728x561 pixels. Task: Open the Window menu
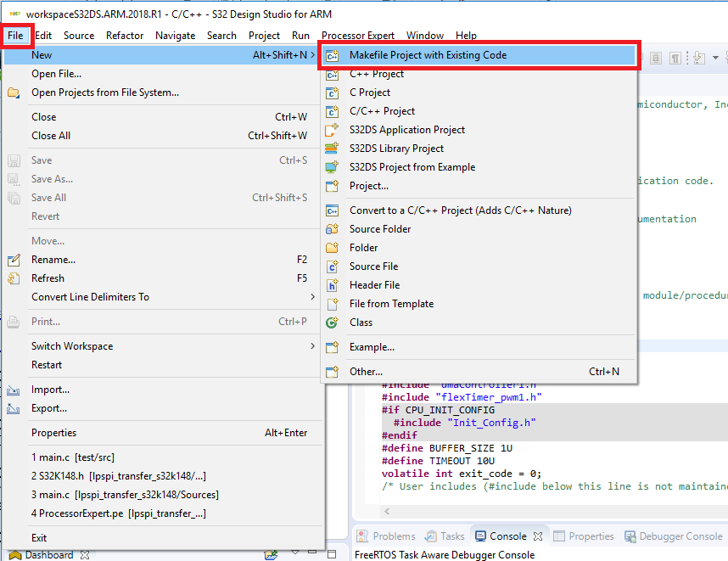(425, 36)
